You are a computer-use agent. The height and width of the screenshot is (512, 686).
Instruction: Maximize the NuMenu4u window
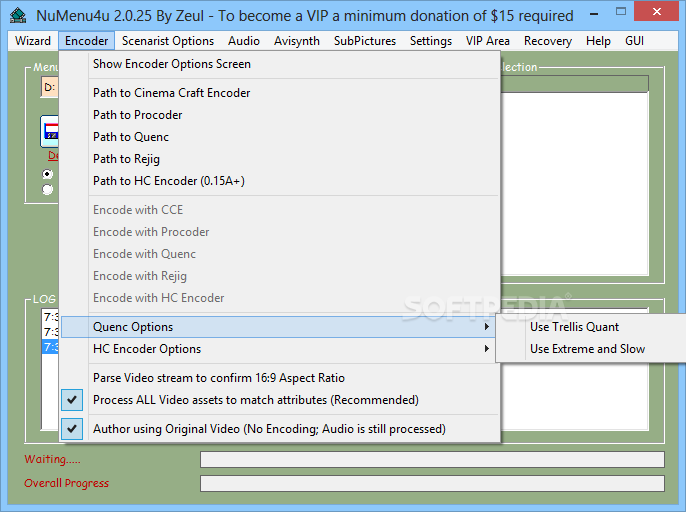click(621, 12)
